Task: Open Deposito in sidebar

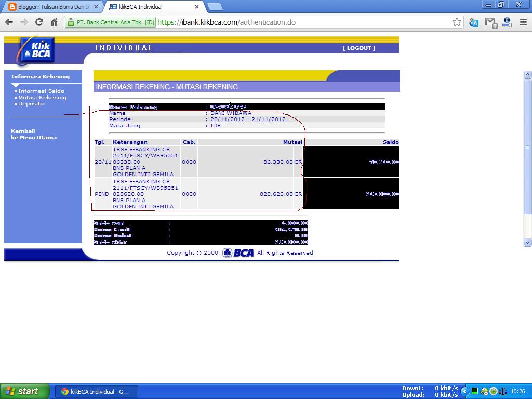Action: [x=31, y=104]
